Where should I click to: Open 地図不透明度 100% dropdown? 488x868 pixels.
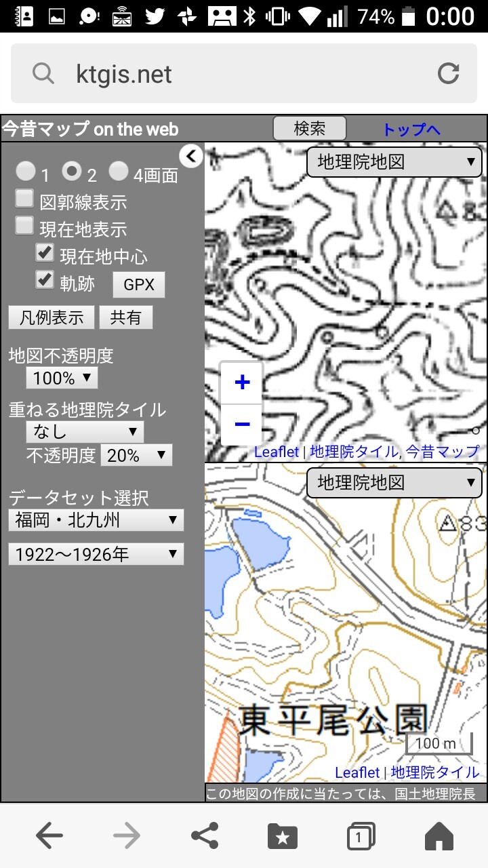click(x=62, y=378)
